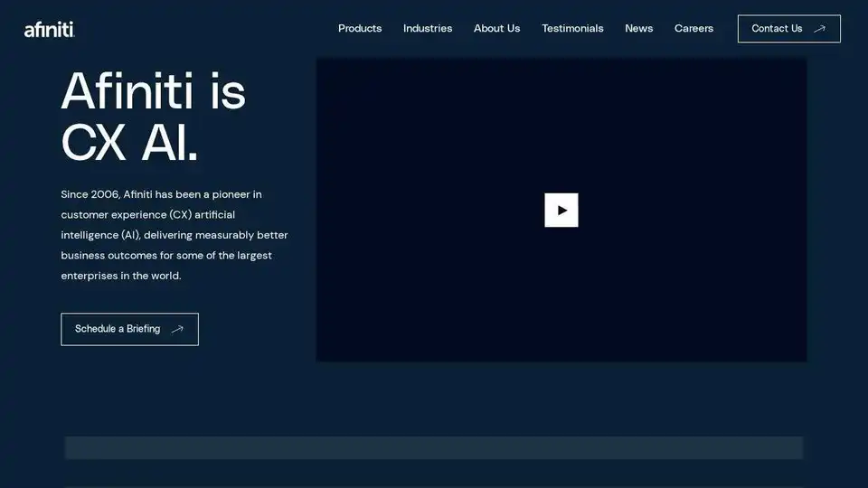Click the gray banner bar below the hero

[433, 447]
